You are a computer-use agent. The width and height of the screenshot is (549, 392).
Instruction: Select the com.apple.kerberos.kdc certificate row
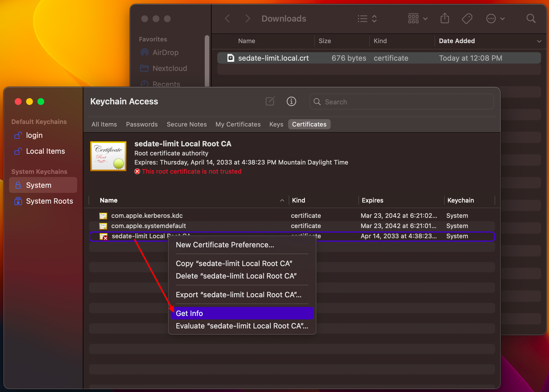[x=147, y=216]
